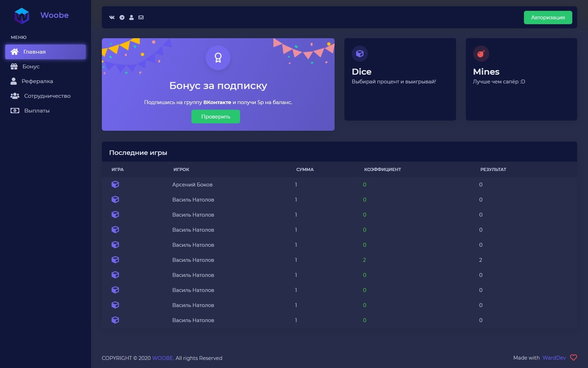Open Сотрудничество menu item
588x368 pixels.
(47, 96)
